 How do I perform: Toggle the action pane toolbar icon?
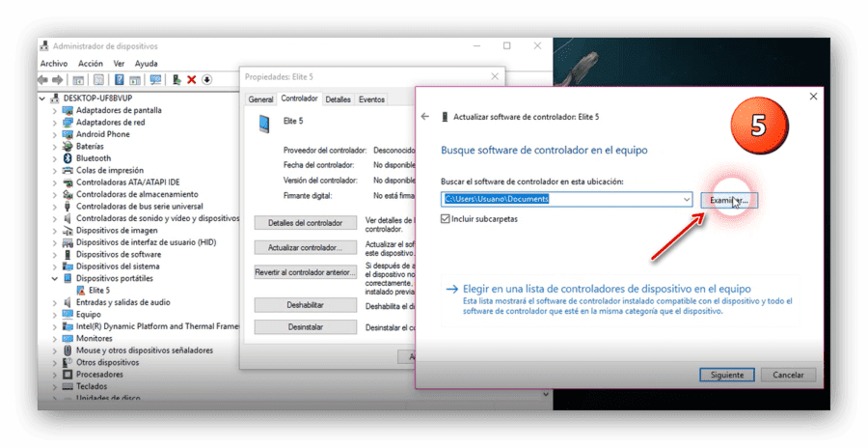[134, 80]
